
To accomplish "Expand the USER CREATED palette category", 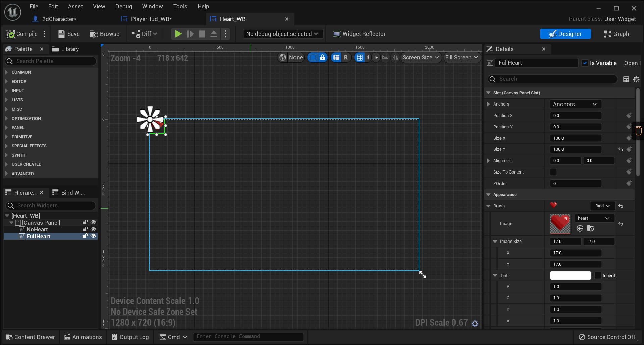I will pyautogui.click(x=6, y=164).
